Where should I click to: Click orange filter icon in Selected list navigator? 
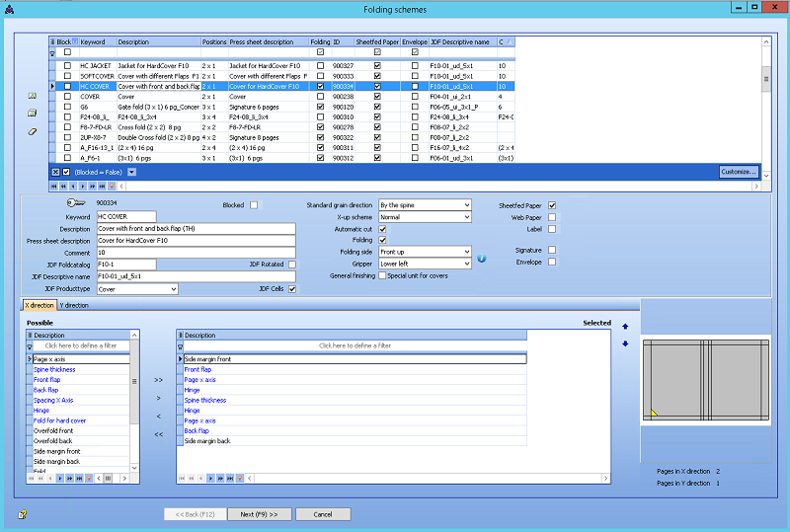point(240,478)
